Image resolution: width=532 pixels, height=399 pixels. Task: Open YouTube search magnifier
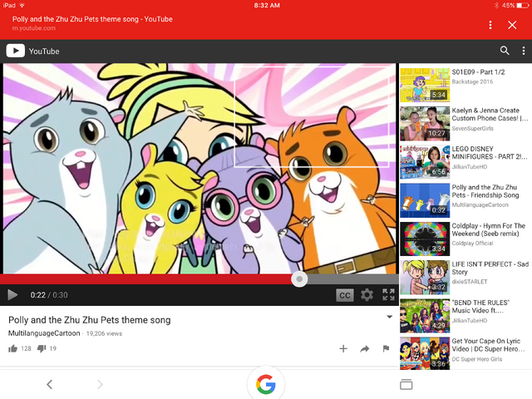[505, 51]
